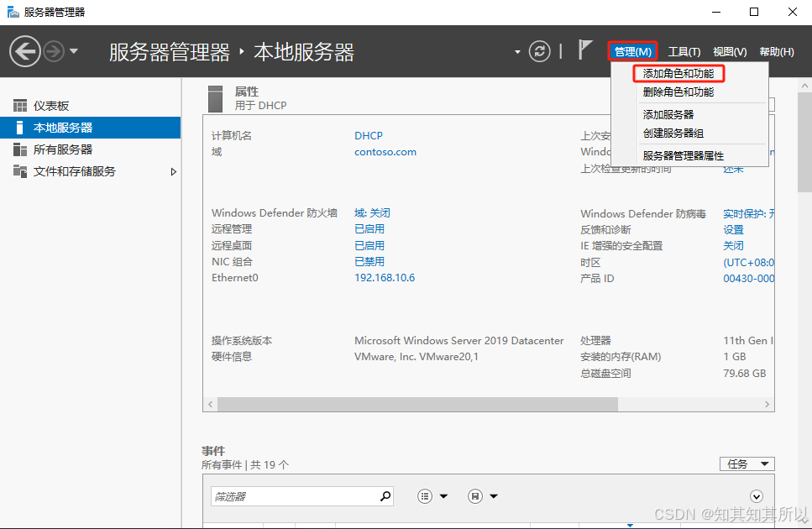Click firewall status 域: 关闭

pos(372,212)
